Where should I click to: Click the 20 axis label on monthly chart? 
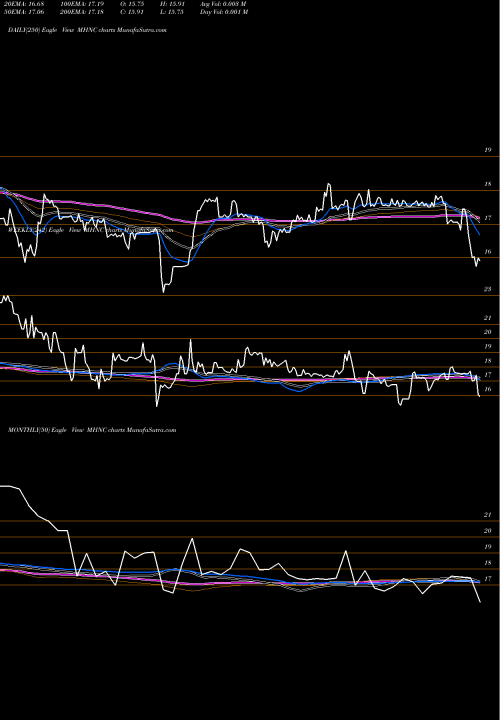click(x=488, y=531)
